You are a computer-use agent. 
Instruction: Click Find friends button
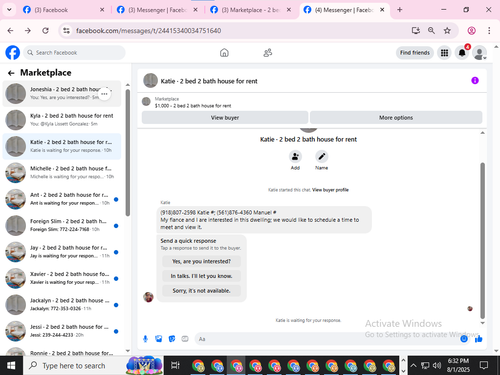[415, 53]
